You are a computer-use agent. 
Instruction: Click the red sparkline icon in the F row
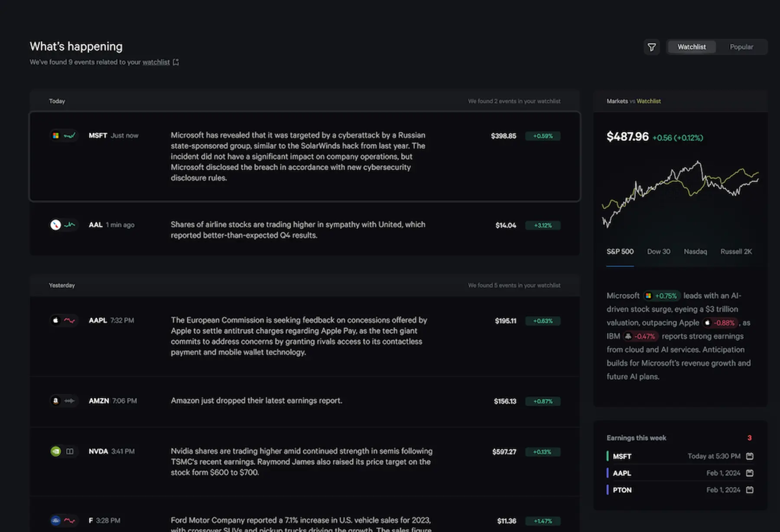[69, 521]
